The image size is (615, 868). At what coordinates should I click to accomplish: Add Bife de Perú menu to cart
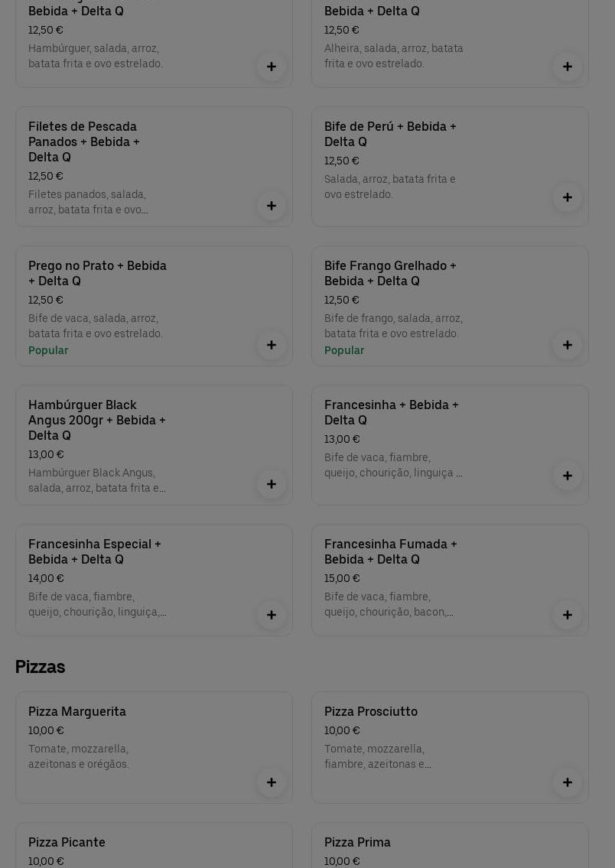pos(568,197)
